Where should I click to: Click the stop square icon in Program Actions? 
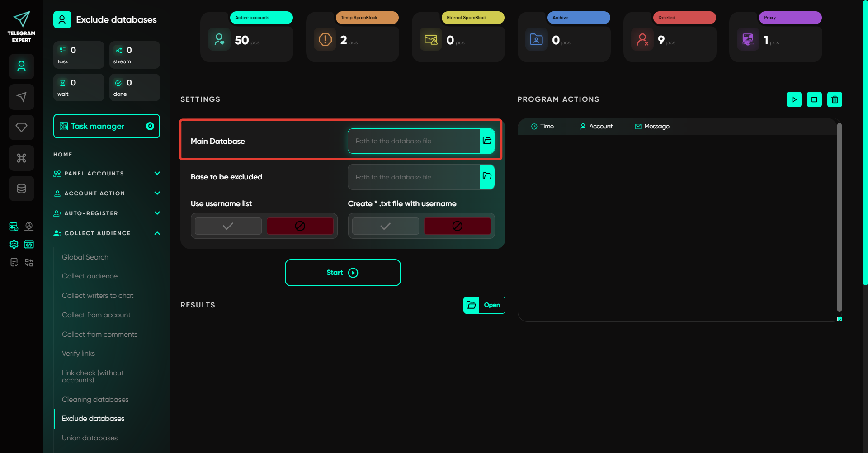[x=814, y=99]
